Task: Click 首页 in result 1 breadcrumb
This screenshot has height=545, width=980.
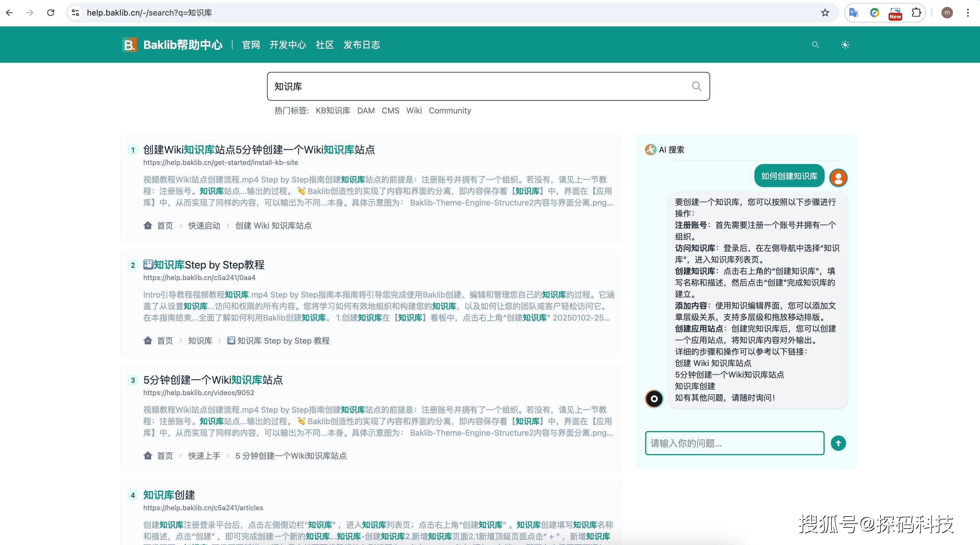Action: coord(165,226)
